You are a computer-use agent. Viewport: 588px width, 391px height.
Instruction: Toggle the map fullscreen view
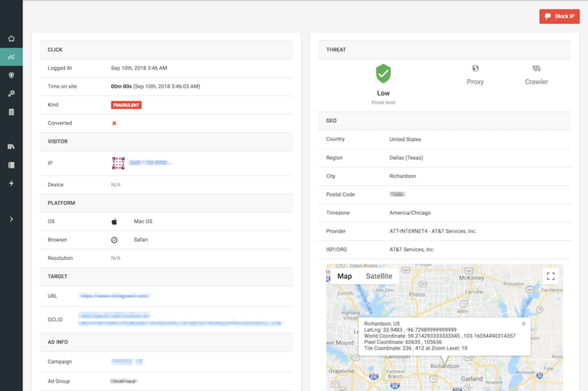click(x=550, y=276)
